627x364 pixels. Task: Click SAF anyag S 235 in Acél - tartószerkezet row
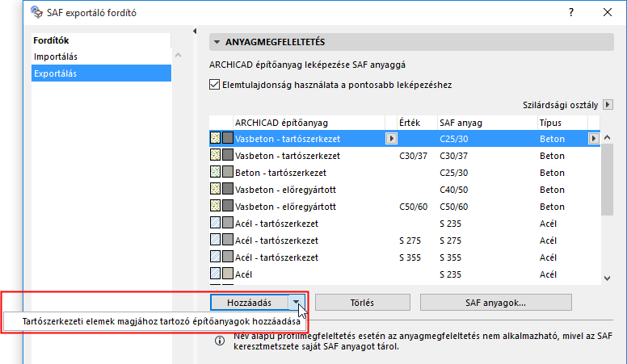pyautogui.click(x=450, y=224)
